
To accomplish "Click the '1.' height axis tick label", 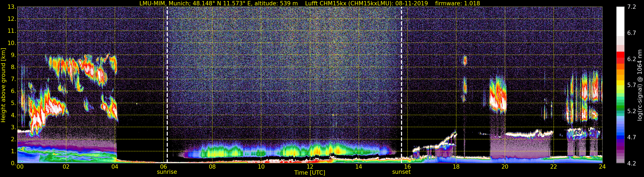I will (13, 151).
